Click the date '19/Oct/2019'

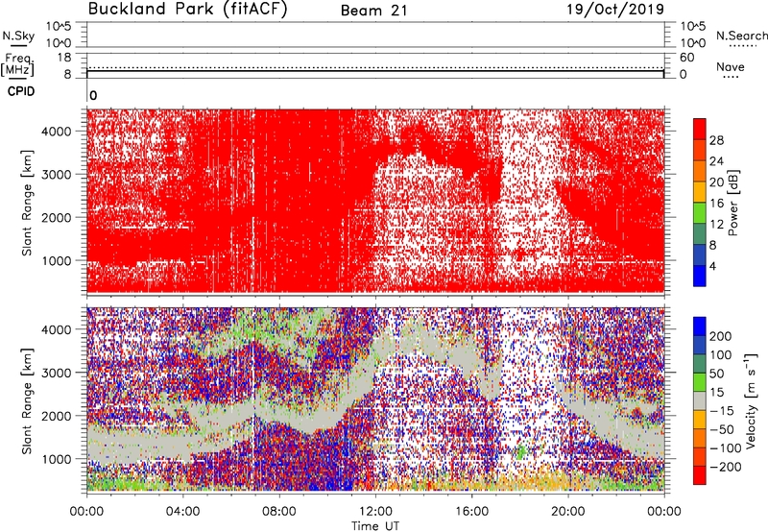tap(615, 10)
